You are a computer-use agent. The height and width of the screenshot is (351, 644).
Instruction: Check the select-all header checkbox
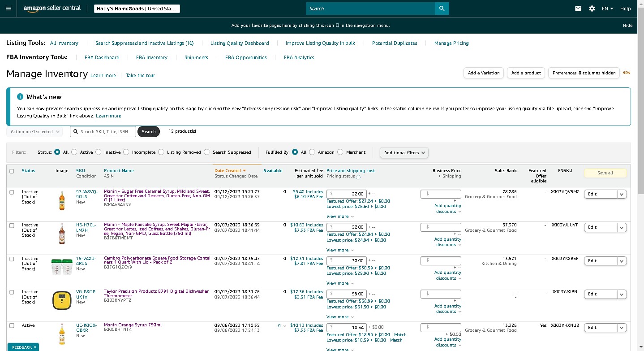click(12, 171)
